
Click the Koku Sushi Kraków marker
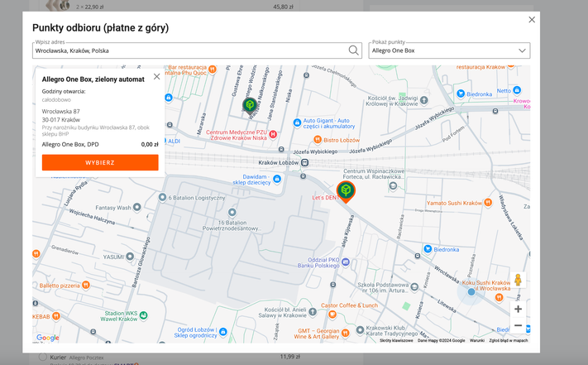click(499, 297)
